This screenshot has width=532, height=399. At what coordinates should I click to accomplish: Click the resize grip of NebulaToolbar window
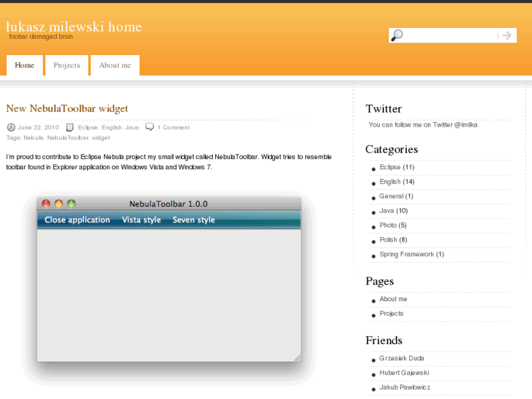[x=298, y=358]
